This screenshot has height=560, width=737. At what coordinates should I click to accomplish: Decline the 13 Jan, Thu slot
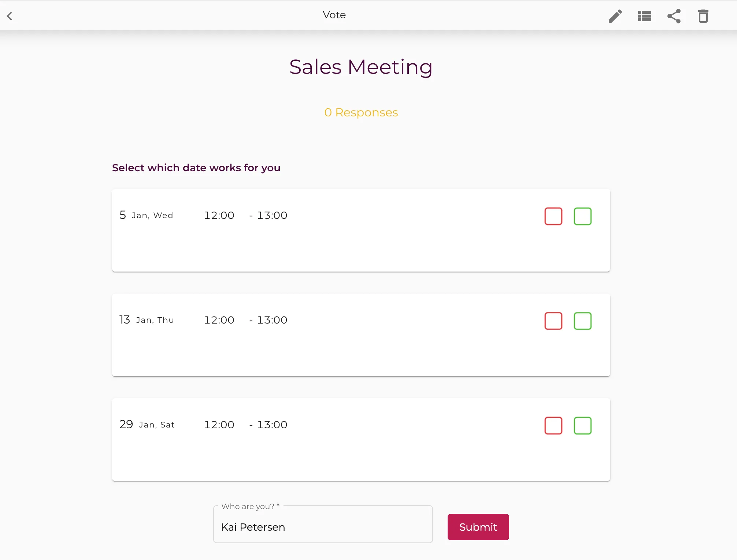pos(553,321)
